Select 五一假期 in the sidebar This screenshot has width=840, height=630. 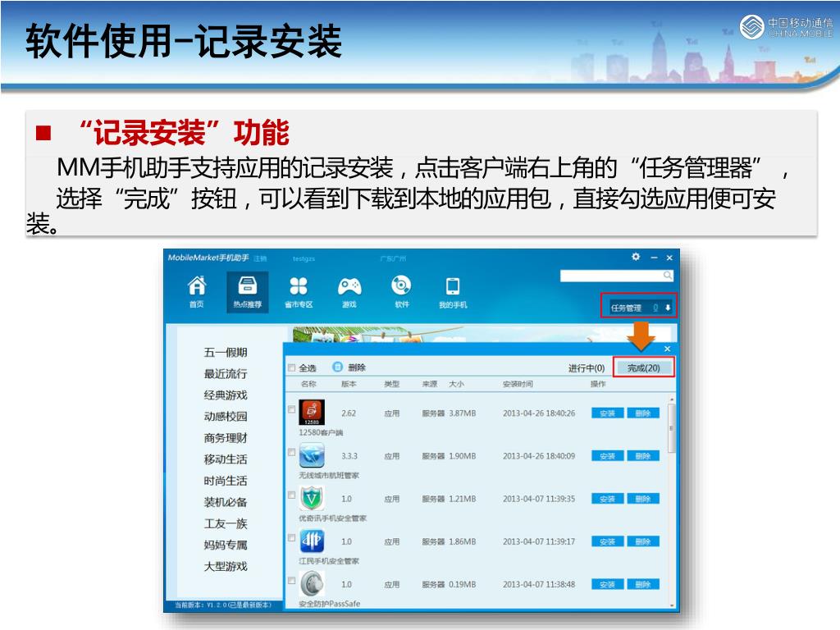(x=226, y=352)
